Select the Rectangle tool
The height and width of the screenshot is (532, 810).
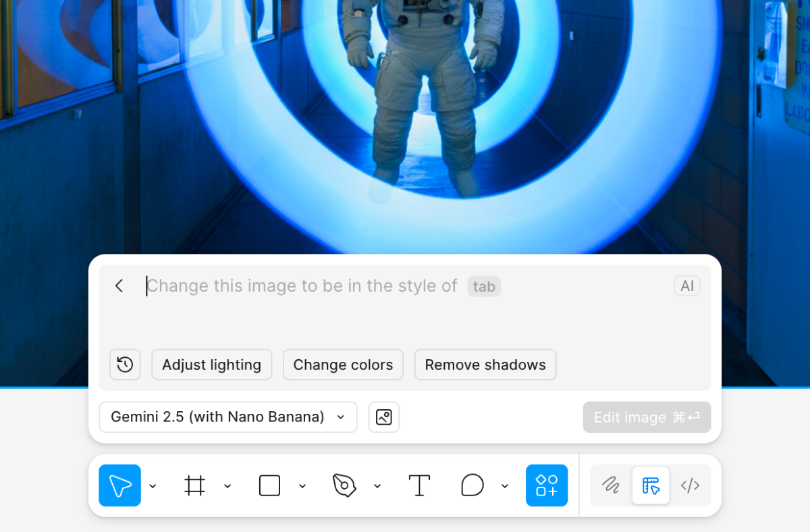[x=269, y=485]
